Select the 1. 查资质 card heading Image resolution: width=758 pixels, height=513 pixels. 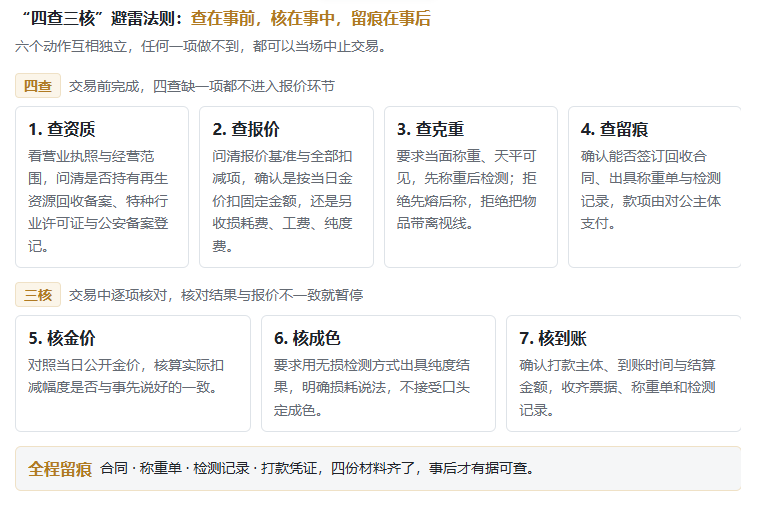tap(62, 129)
